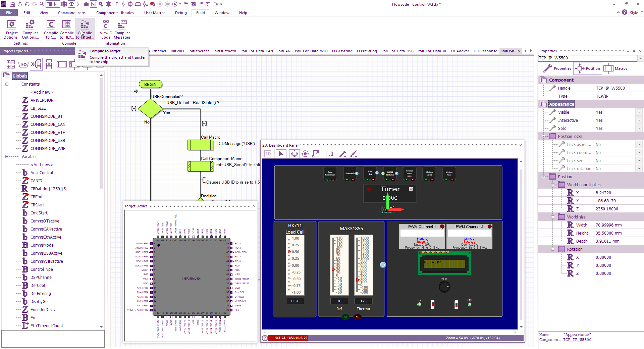Open the Visible property dropdown
This screenshot has height=349, width=644.
click(x=639, y=112)
